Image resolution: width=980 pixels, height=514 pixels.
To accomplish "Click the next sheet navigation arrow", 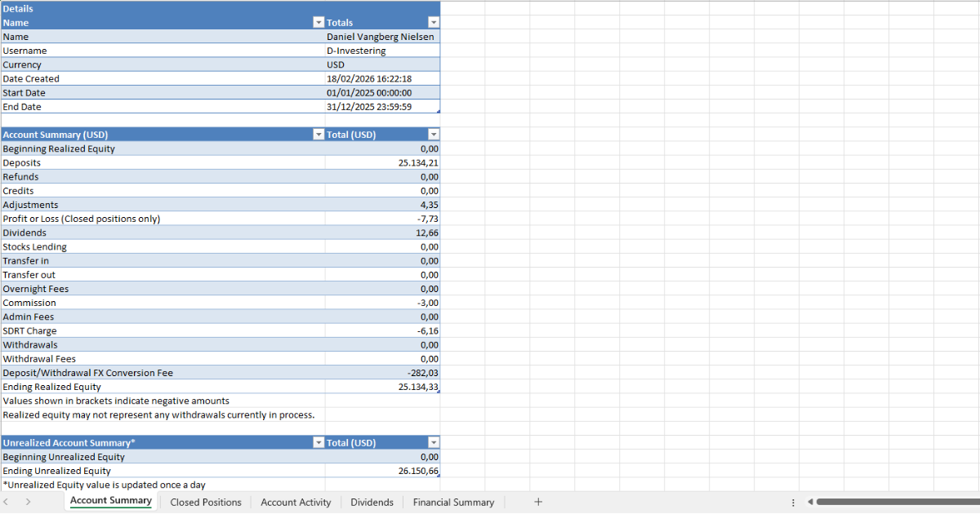I will pos(28,502).
